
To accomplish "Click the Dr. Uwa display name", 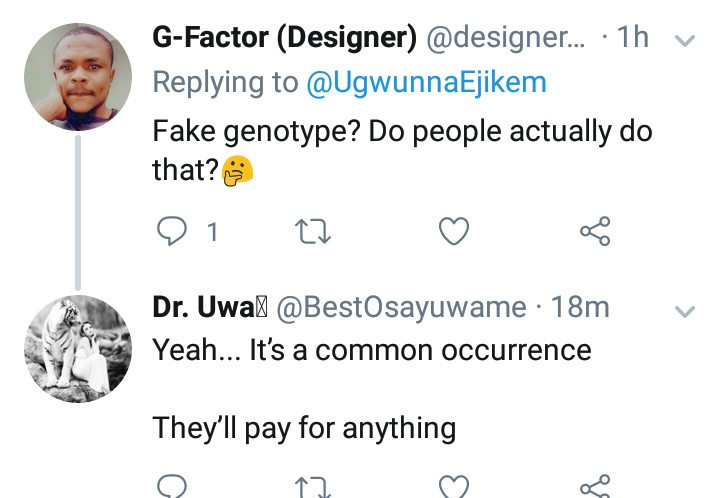I will pos(208,308).
